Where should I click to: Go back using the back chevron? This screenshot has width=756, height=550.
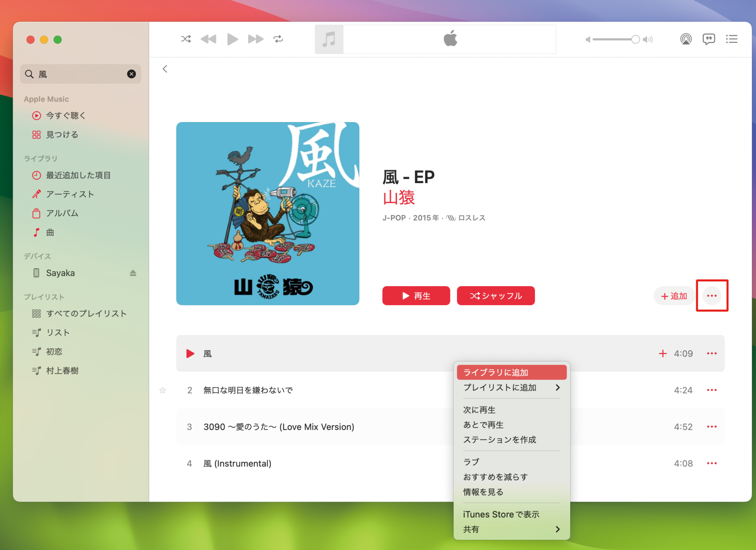pyautogui.click(x=165, y=69)
